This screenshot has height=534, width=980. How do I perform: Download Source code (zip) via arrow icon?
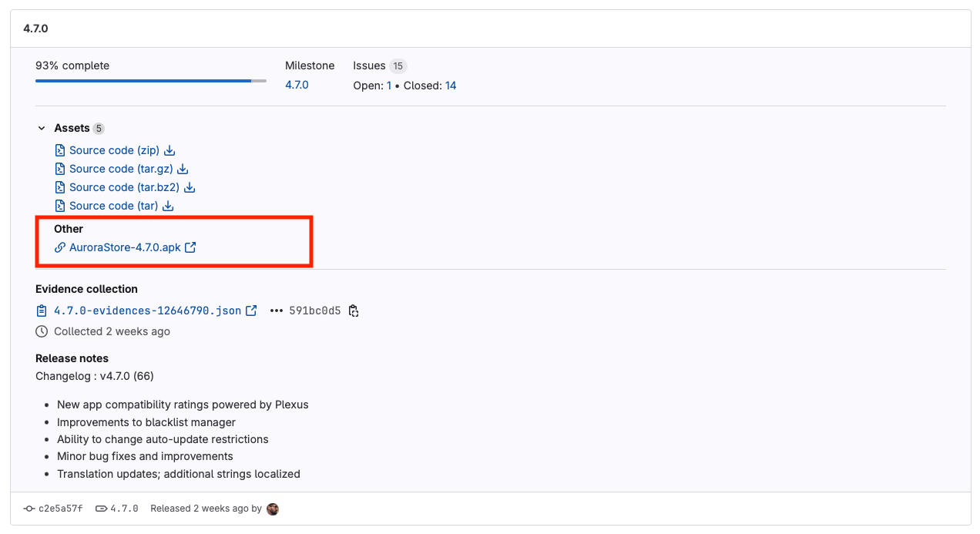(x=170, y=150)
